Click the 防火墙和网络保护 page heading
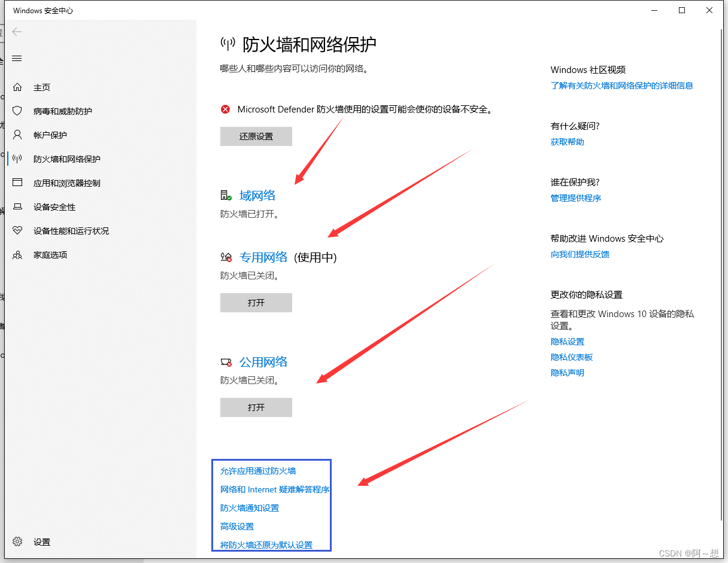This screenshot has height=563, width=728. [x=310, y=44]
